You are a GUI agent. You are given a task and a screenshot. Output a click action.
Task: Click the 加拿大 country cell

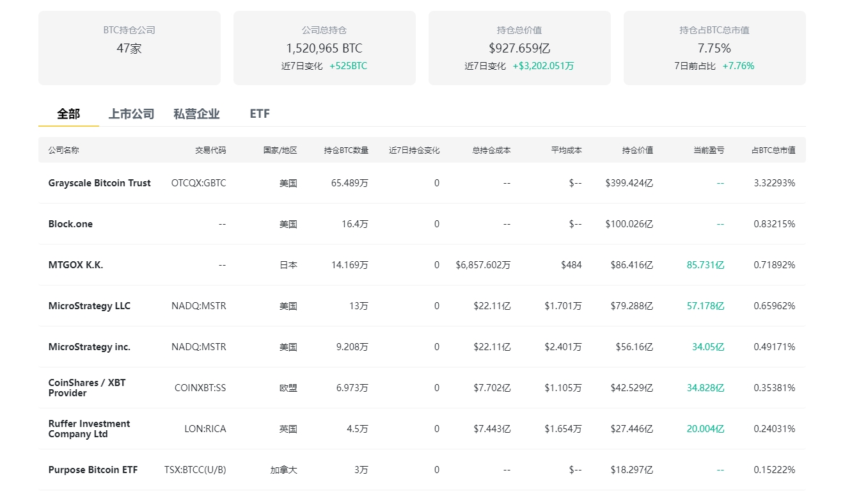284,470
